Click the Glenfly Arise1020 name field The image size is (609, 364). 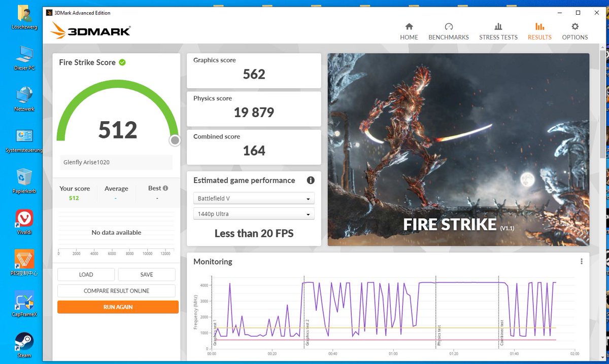(116, 162)
